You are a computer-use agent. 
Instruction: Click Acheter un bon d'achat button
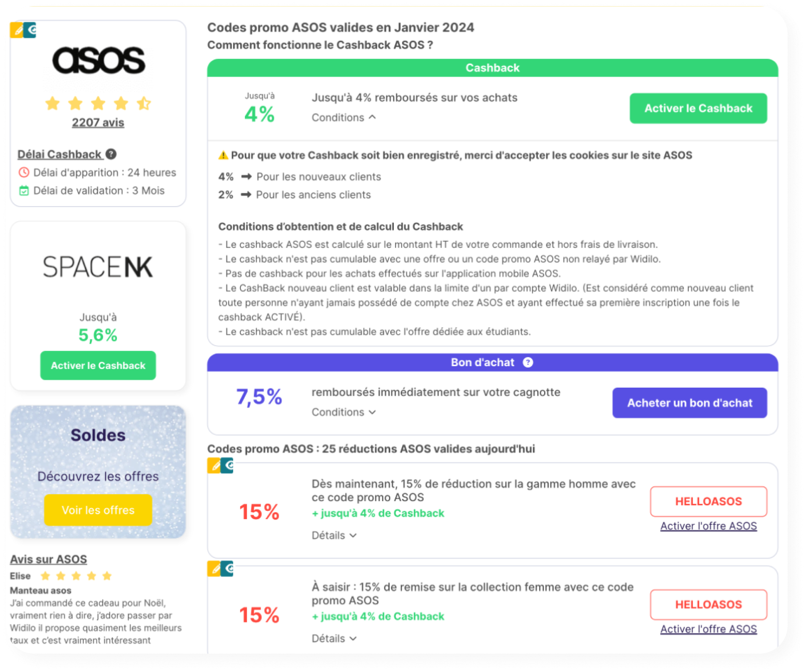[689, 403]
